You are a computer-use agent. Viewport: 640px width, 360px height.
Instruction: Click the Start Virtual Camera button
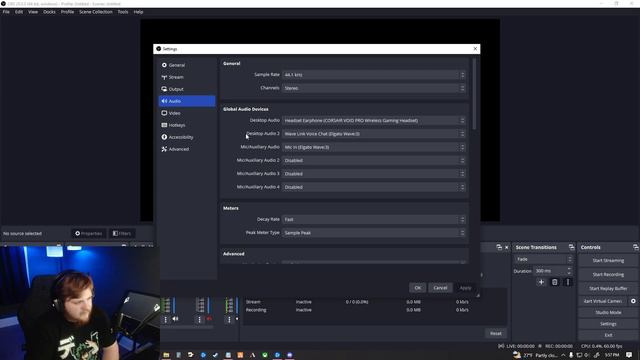(603, 301)
